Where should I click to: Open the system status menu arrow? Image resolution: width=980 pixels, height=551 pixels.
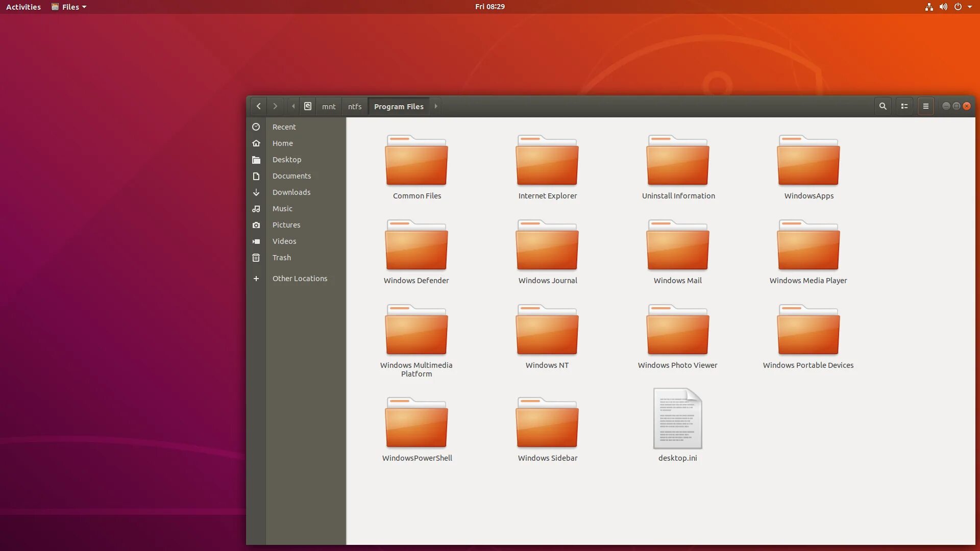pos(970,7)
